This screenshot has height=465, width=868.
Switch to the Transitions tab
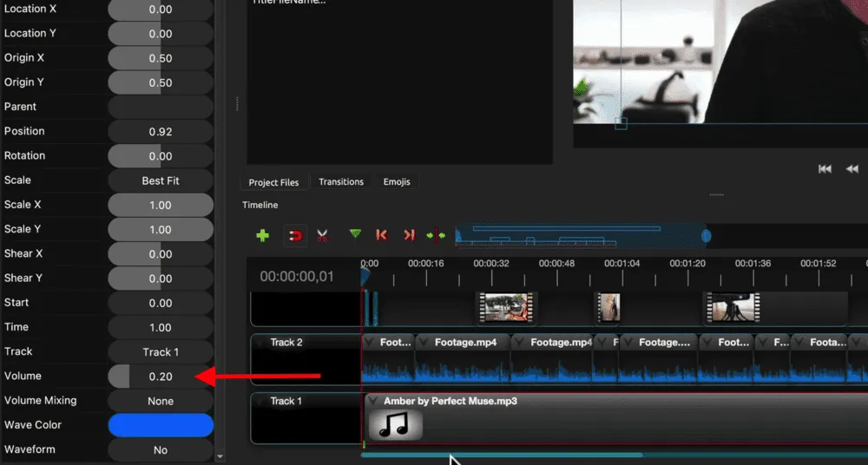pyautogui.click(x=340, y=182)
